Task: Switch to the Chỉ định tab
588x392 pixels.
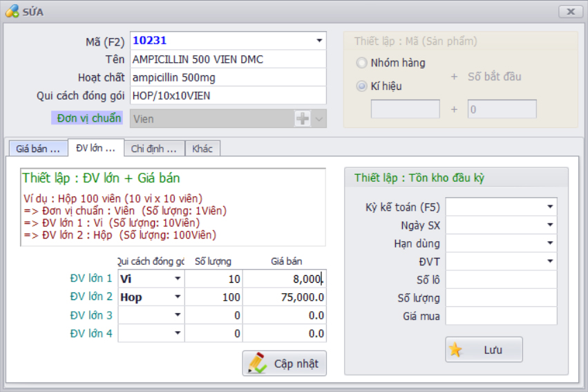Action: 153,149
